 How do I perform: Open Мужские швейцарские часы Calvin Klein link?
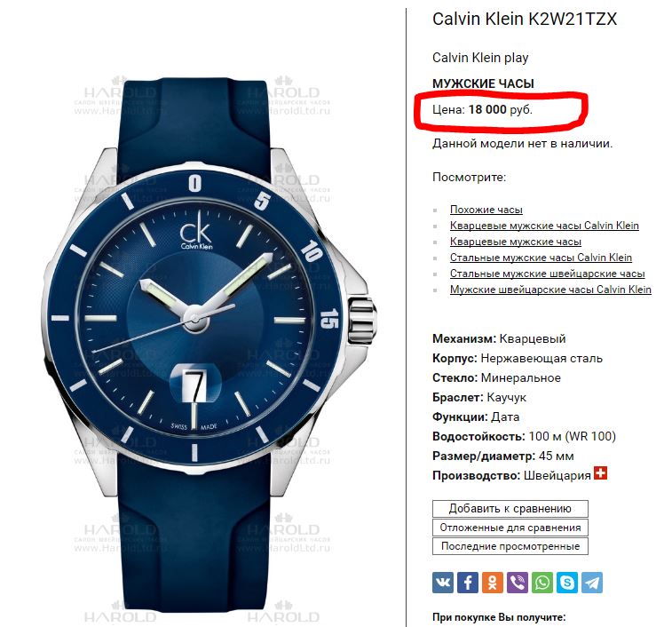[550, 290]
